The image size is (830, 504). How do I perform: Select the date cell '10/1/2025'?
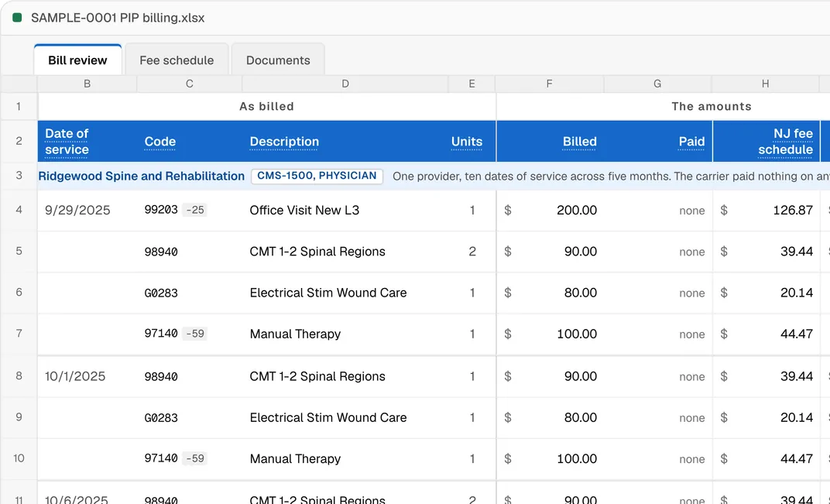pos(75,376)
